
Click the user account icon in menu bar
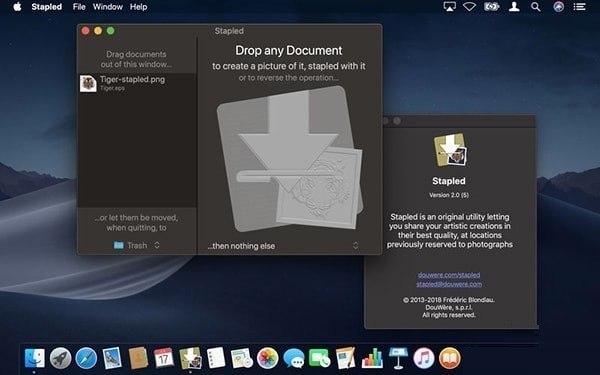pyautogui.click(x=514, y=7)
